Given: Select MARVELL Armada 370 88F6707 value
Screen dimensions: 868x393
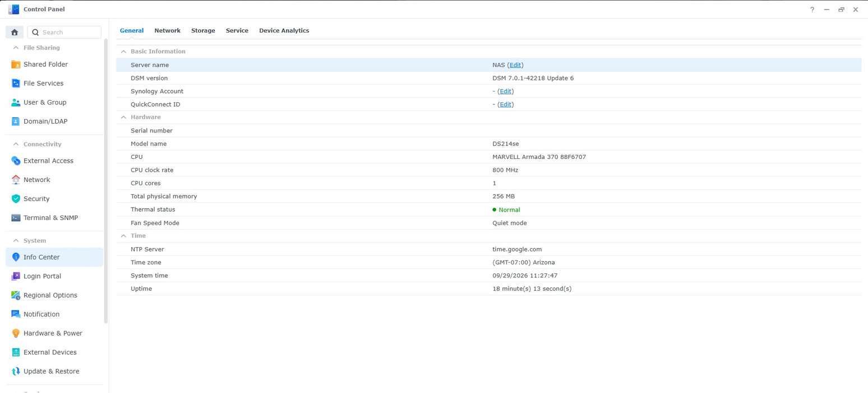Looking at the screenshot, I should tap(539, 157).
